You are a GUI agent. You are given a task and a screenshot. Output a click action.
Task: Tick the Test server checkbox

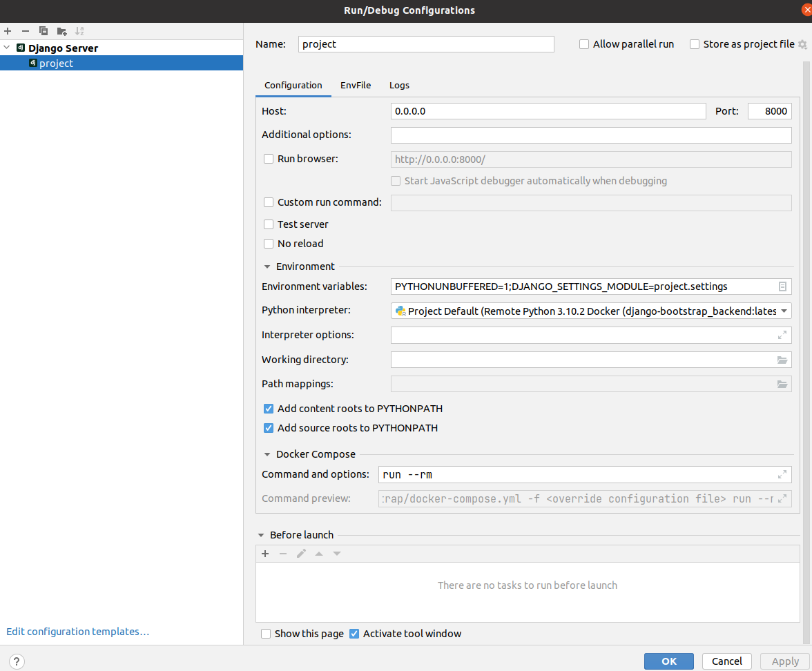(x=268, y=224)
